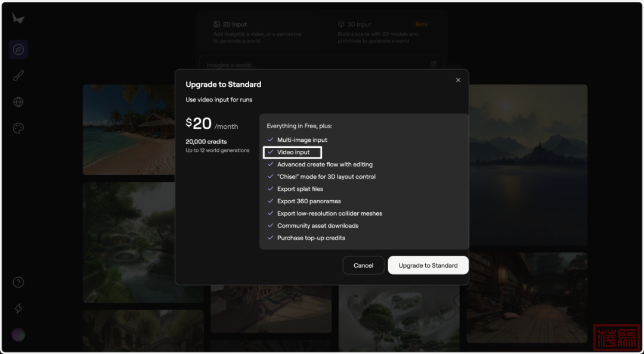Open the globe worlds icon
644x354 pixels.
(18, 102)
